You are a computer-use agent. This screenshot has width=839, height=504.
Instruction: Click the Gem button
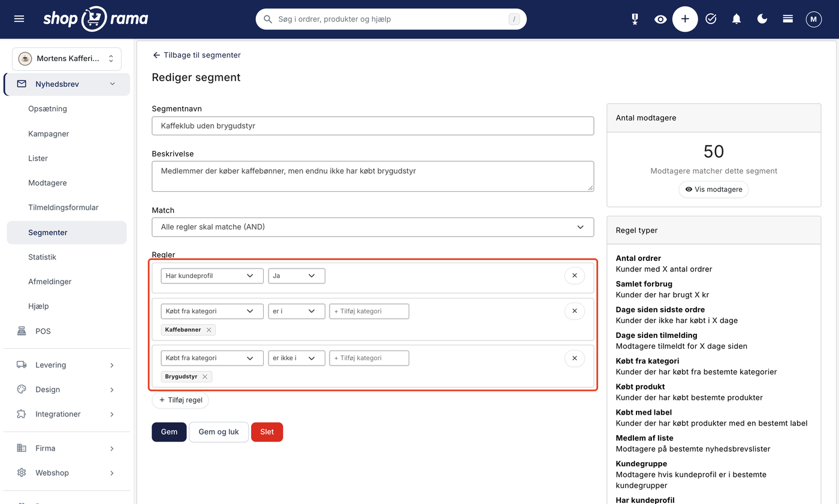[169, 432]
